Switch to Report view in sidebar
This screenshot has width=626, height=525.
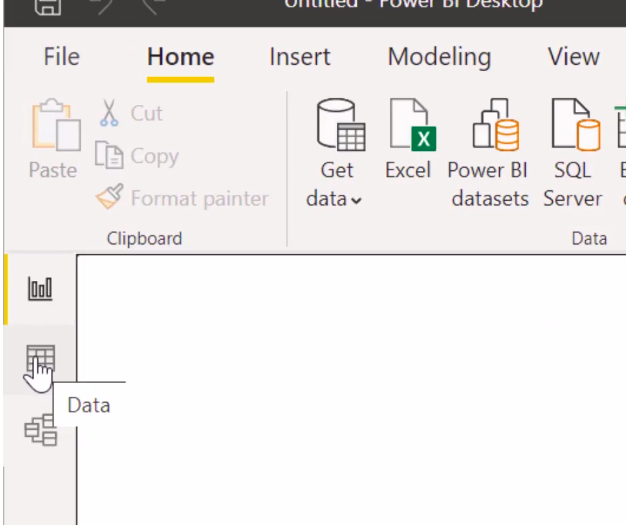40,289
